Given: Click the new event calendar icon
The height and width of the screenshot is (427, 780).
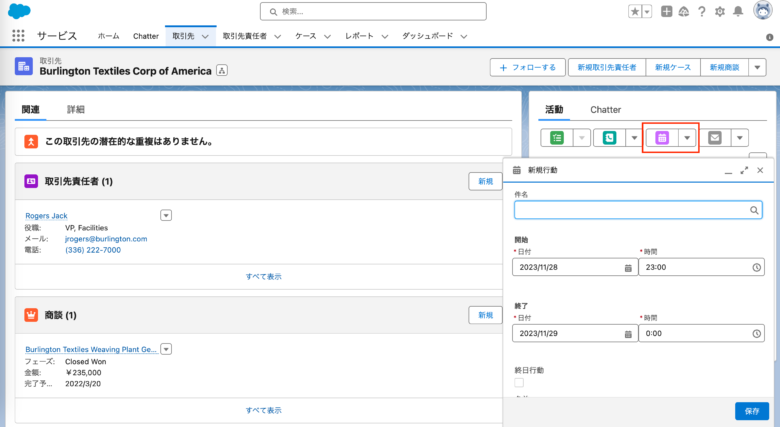Looking at the screenshot, I should pos(662,138).
